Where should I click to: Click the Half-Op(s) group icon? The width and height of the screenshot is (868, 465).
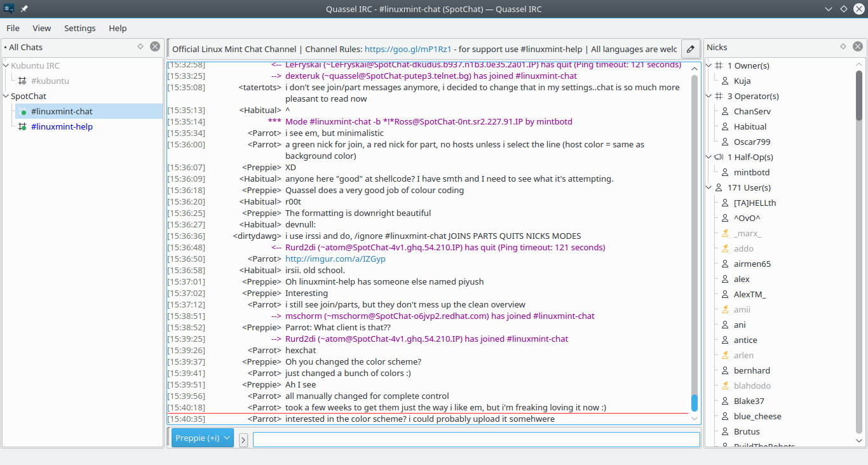pyautogui.click(x=719, y=157)
